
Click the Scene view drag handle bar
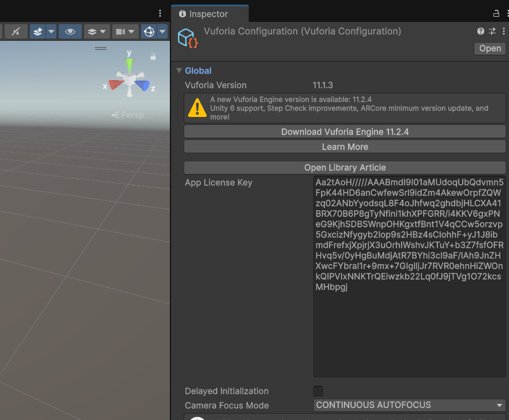[101, 48]
